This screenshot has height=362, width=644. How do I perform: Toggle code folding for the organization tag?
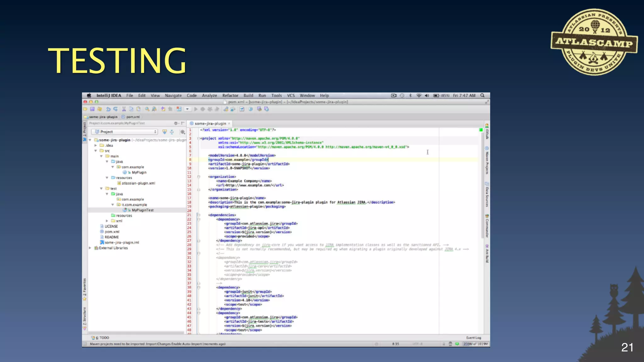[x=199, y=177]
